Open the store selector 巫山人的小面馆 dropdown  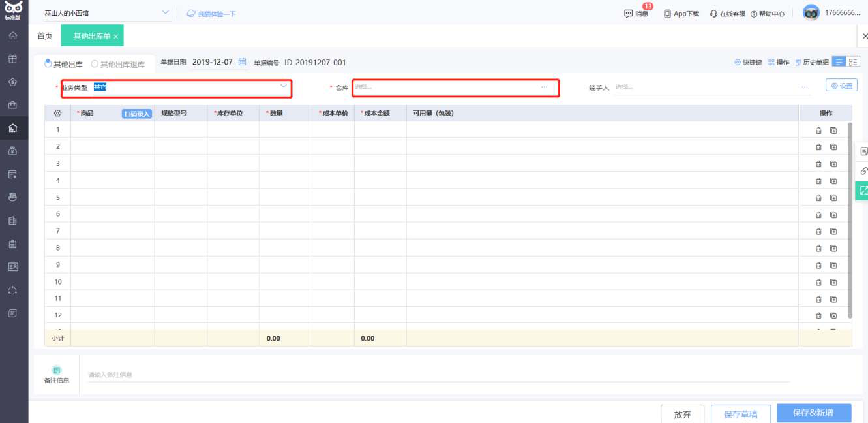(164, 13)
